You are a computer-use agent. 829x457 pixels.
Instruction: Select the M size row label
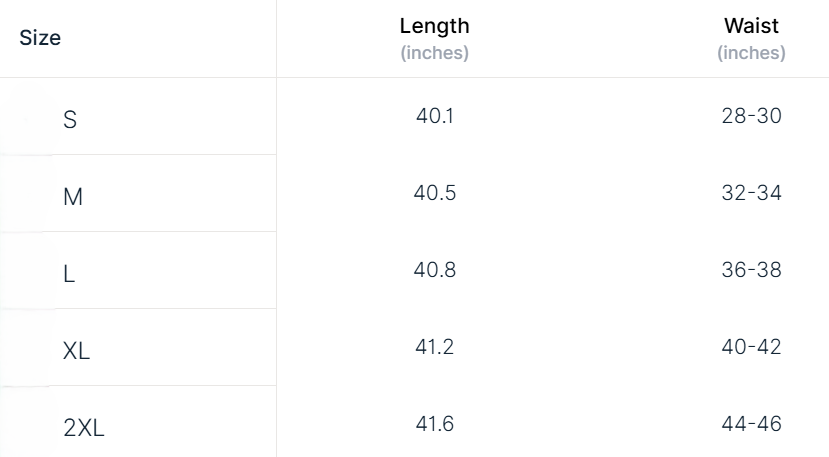pos(73,197)
